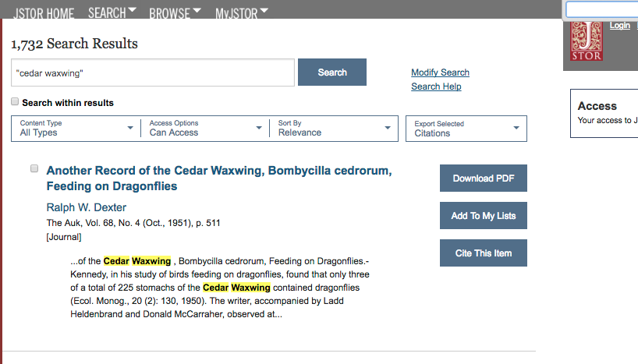Click the 1,732 Search Results heading

point(74,44)
